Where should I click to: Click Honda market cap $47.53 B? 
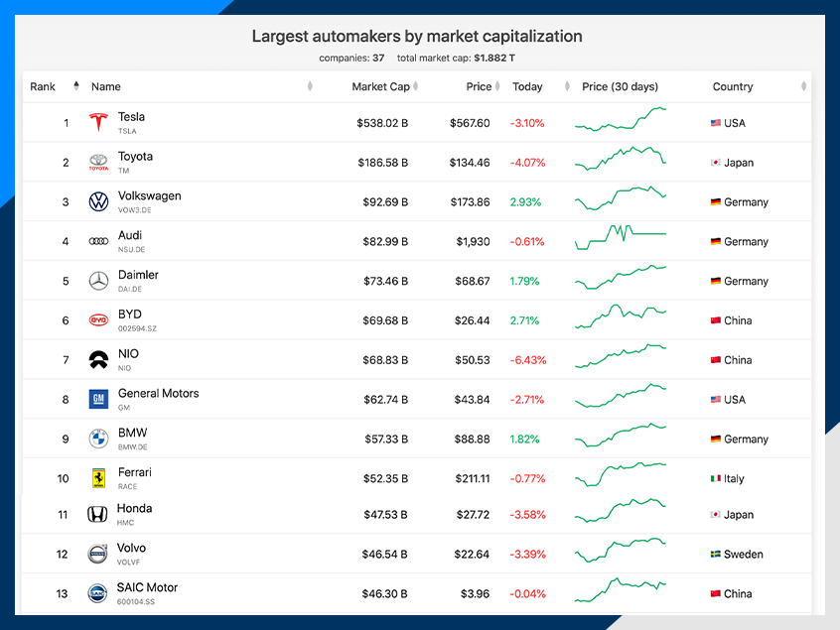[x=385, y=515]
